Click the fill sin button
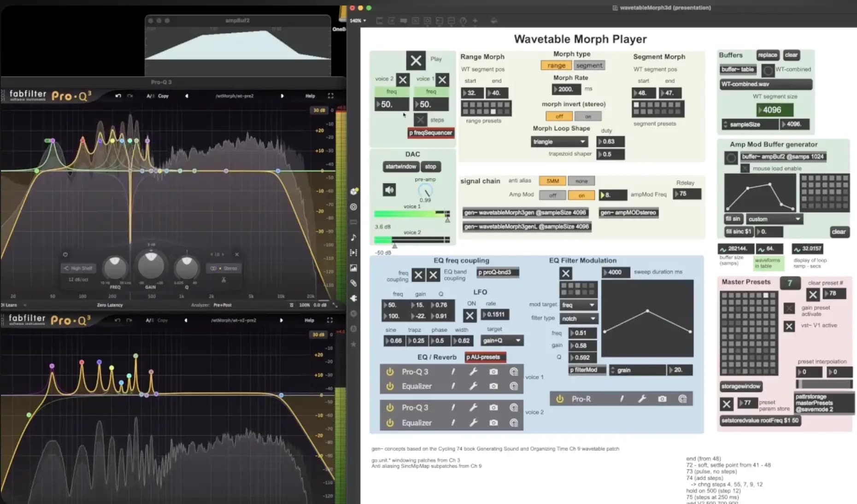 (733, 219)
